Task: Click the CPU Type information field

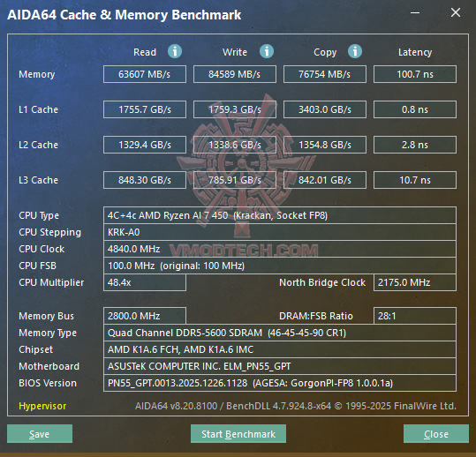Action: (280, 215)
